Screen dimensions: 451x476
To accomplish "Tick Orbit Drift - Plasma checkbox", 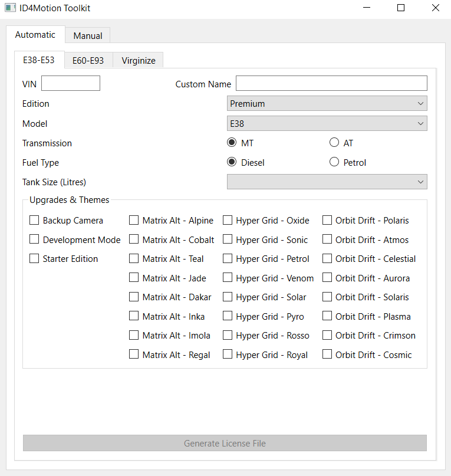I will click(x=327, y=316).
